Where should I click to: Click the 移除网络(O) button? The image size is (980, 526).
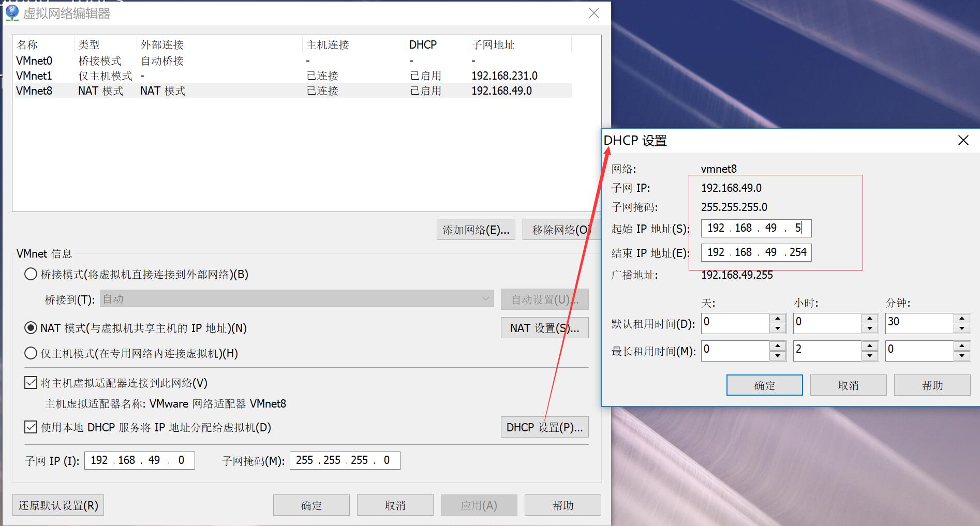(x=561, y=230)
